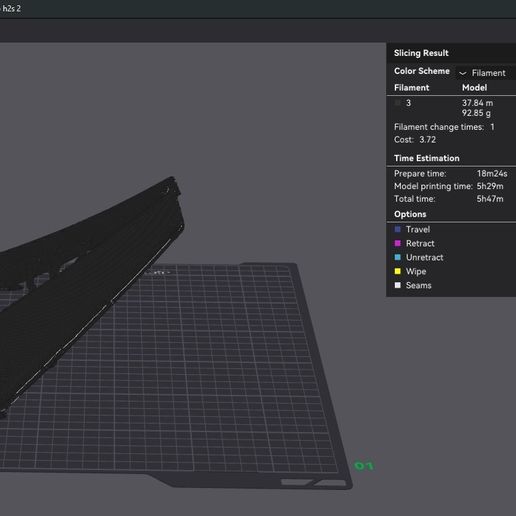Select the 'Slicing Result' heading
Image resolution: width=516 pixels, height=516 pixels.
421,53
